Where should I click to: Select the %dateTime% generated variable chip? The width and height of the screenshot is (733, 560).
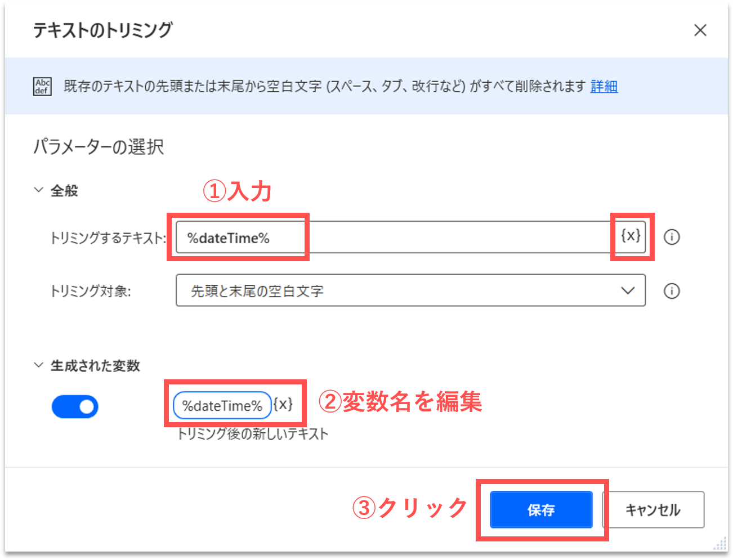click(x=222, y=406)
